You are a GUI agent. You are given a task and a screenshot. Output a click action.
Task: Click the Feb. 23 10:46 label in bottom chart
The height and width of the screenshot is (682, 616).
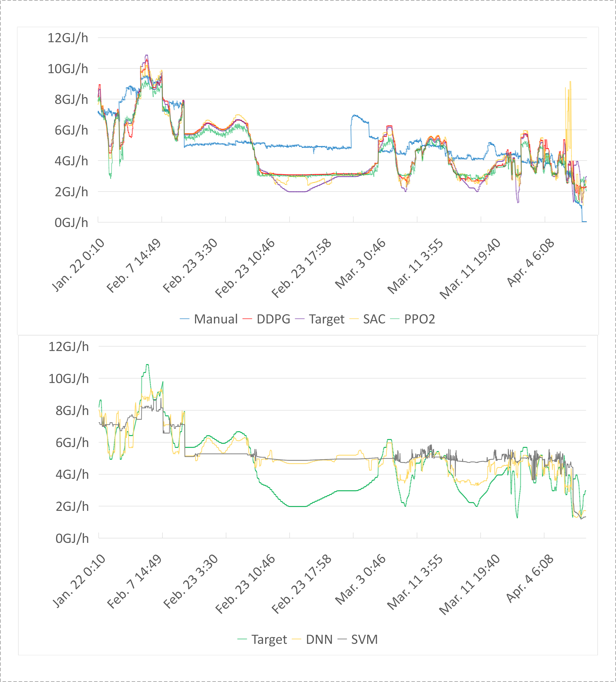[x=245, y=584]
